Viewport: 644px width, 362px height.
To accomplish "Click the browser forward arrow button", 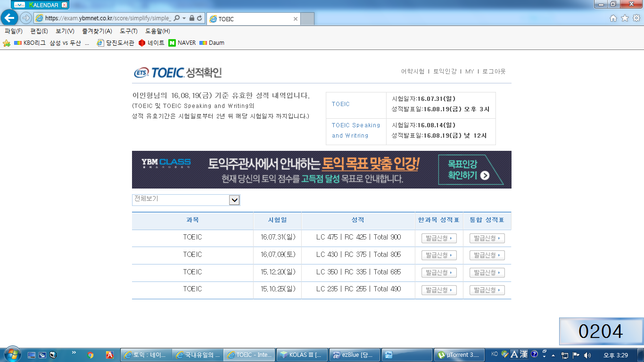I will [26, 18].
